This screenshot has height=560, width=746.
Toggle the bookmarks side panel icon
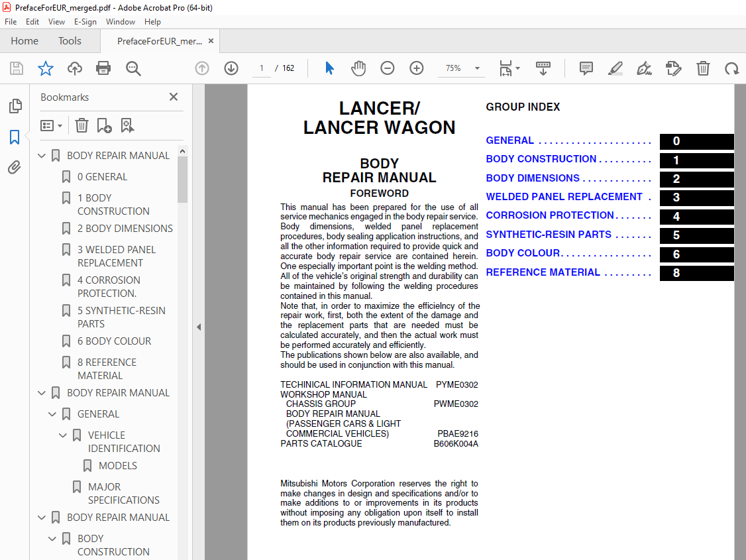15,137
